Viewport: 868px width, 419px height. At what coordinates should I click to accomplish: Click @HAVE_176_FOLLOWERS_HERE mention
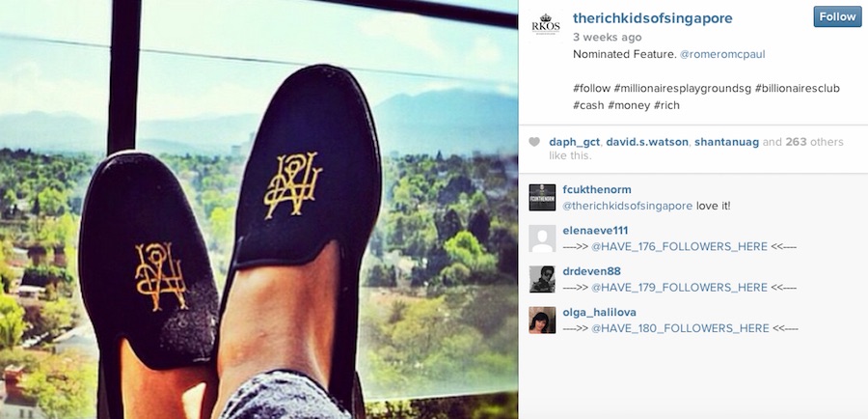coord(679,247)
